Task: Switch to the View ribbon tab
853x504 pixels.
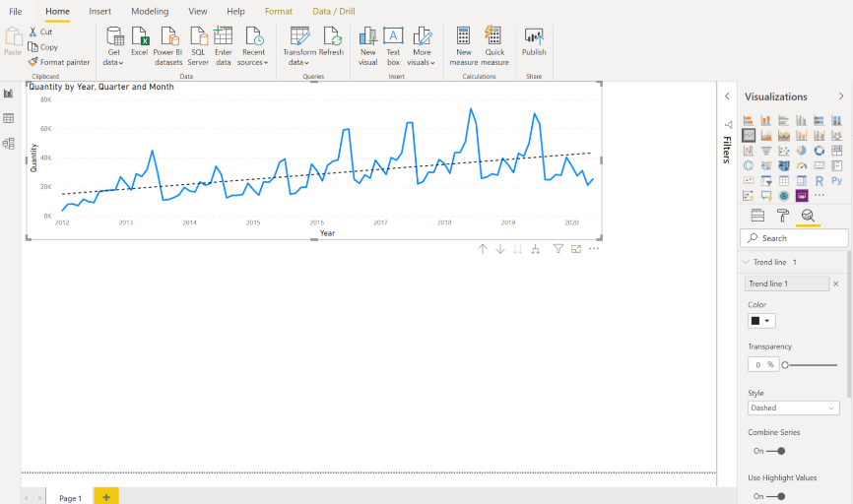Action: 197,12
